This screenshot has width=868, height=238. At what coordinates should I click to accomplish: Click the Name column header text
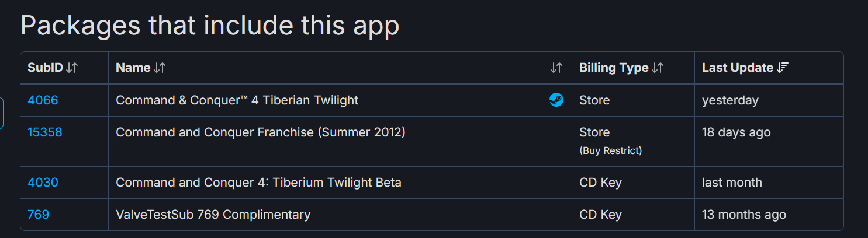point(133,68)
